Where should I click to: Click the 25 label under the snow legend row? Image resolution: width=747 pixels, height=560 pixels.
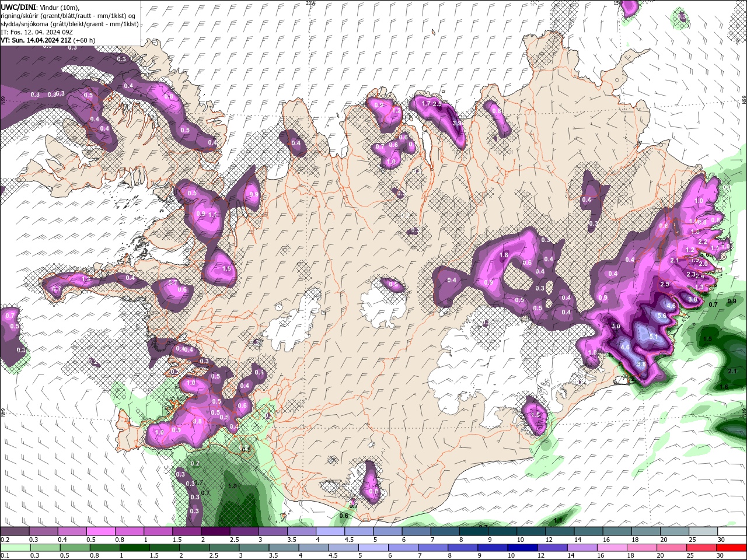(x=694, y=540)
